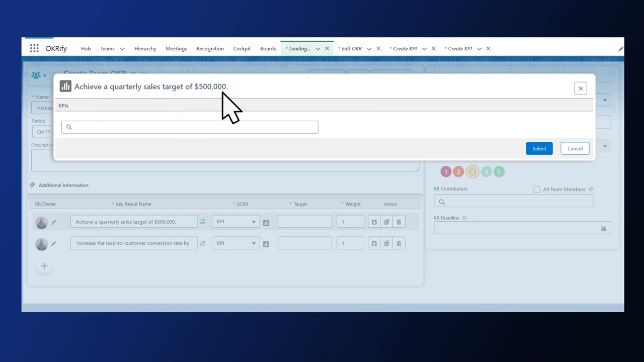Click the pencil edit icon at top right
The height and width of the screenshot is (362, 644).
[620, 49]
